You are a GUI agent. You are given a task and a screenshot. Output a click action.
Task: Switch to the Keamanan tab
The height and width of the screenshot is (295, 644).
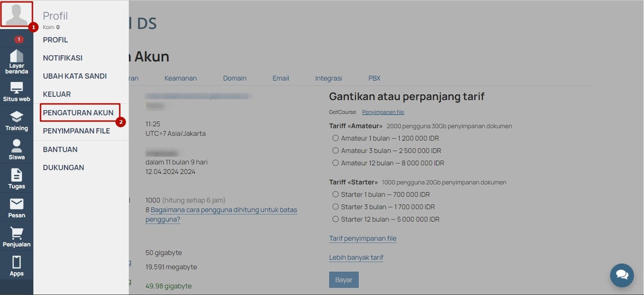coord(180,78)
